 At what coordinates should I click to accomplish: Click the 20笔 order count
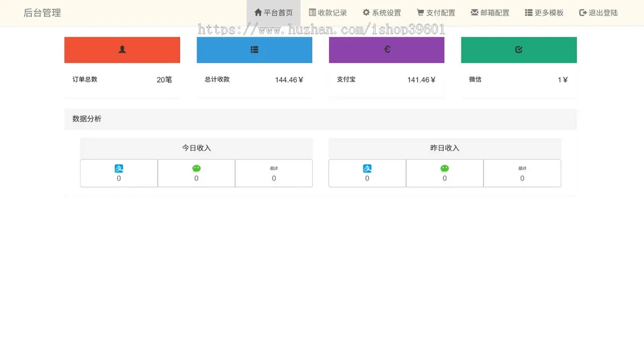[164, 80]
